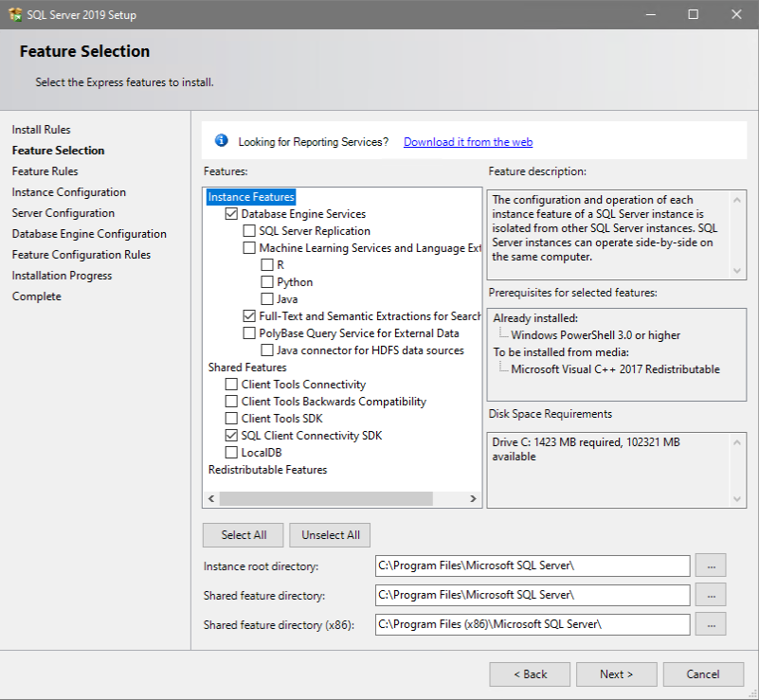Enable the LocalDB checkbox
This screenshot has height=700, width=759.
(231, 453)
